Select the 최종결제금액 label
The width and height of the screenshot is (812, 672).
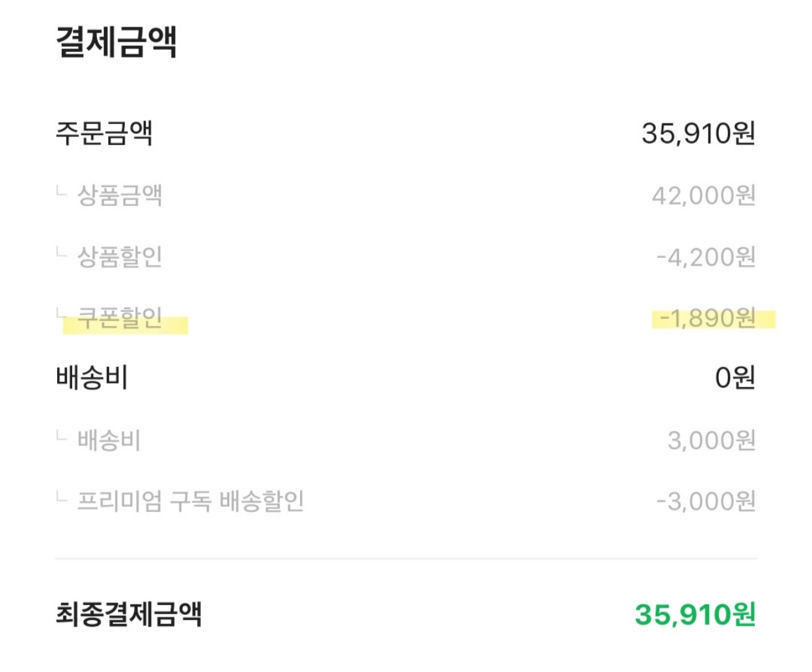coord(129,614)
